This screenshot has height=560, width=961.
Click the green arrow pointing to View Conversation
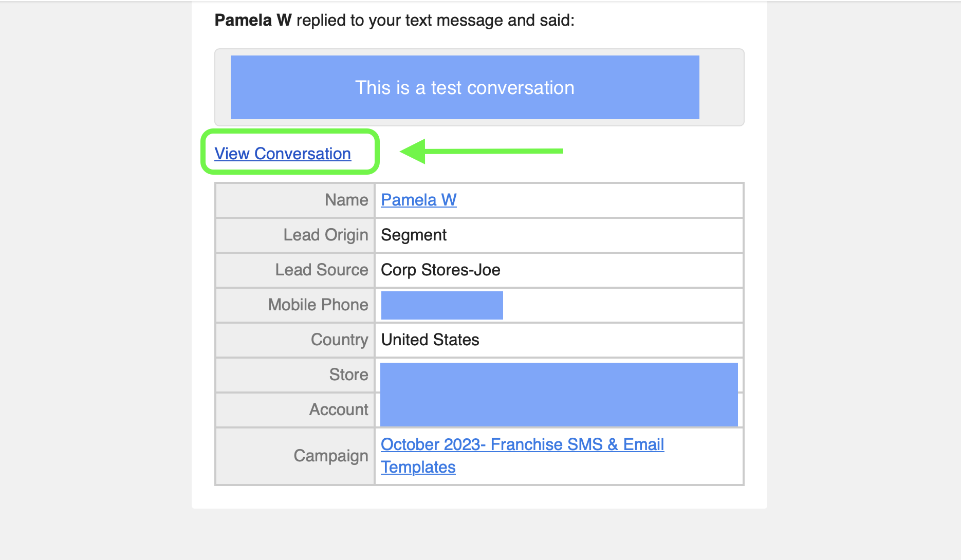(482, 151)
